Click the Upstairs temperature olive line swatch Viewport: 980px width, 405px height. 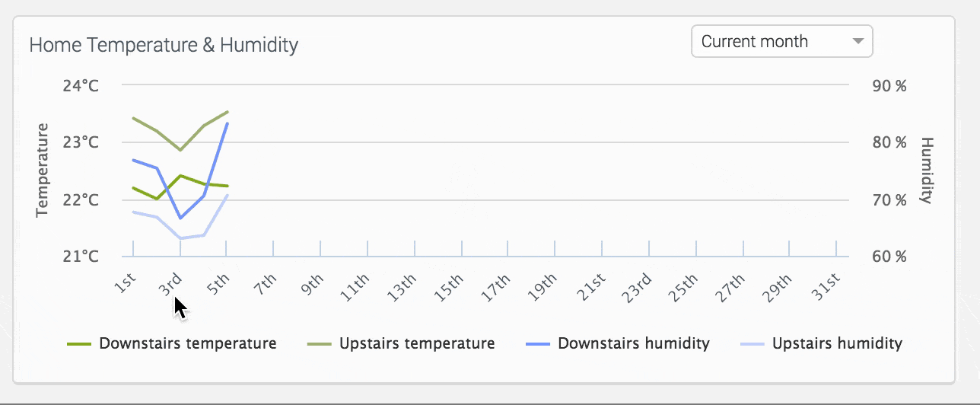click(x=320, y=344)
